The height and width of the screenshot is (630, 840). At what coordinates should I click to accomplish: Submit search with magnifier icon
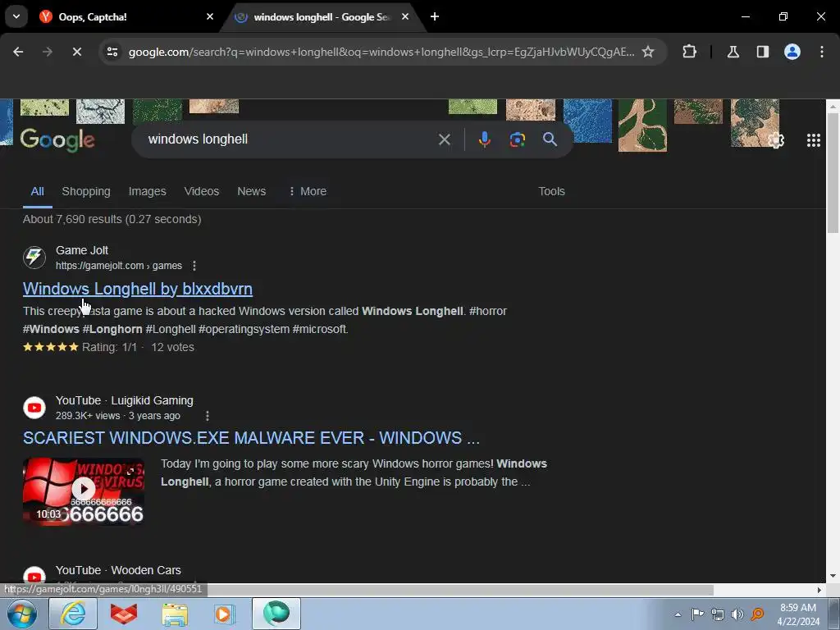[550, 139]
